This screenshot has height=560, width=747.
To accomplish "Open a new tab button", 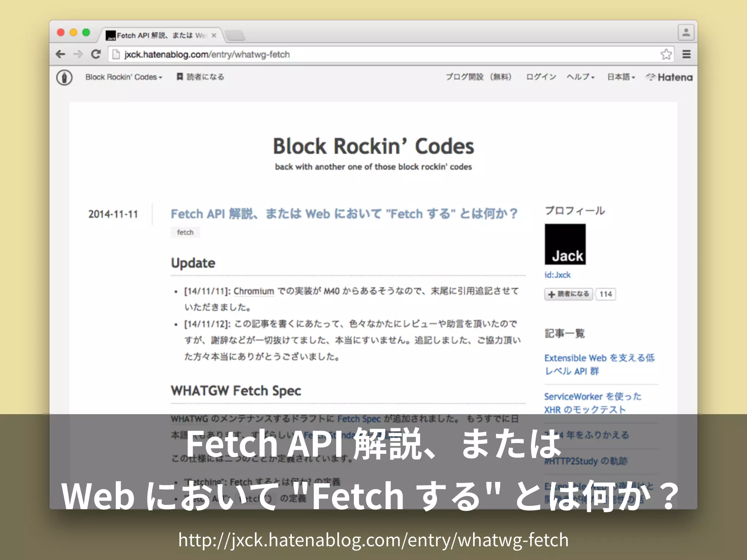I will click(x=235, y=36).
